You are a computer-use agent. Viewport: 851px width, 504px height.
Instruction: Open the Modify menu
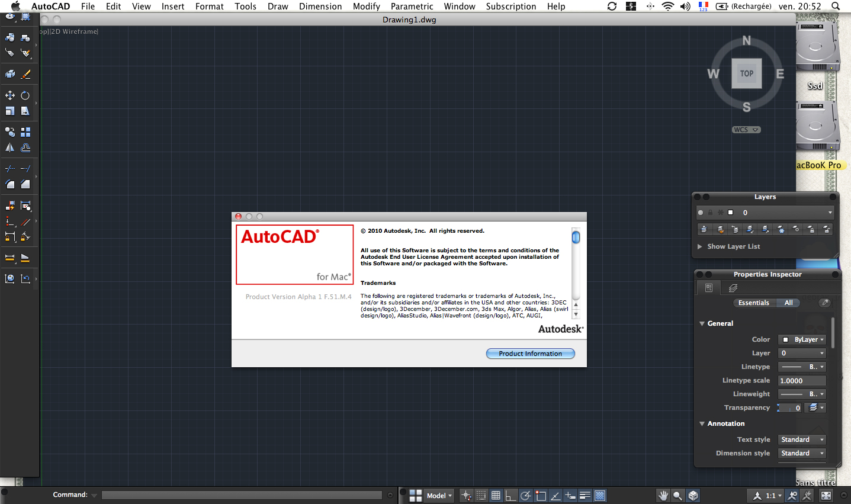pos(367,7)
